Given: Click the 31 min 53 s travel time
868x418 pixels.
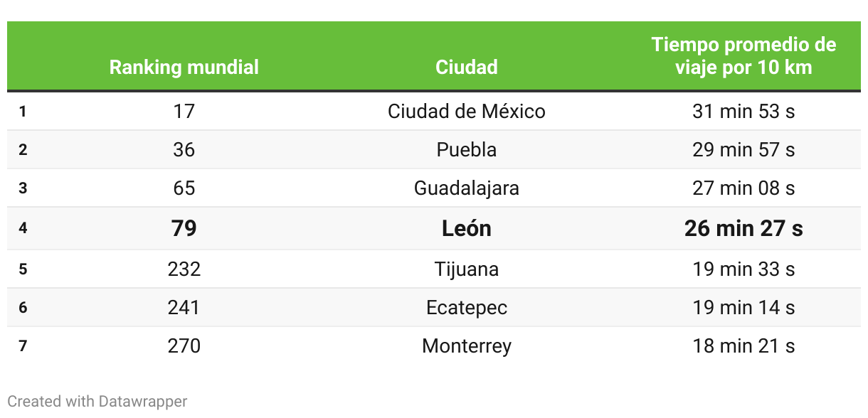Looking at the screenshot, I should click(743, 112).
